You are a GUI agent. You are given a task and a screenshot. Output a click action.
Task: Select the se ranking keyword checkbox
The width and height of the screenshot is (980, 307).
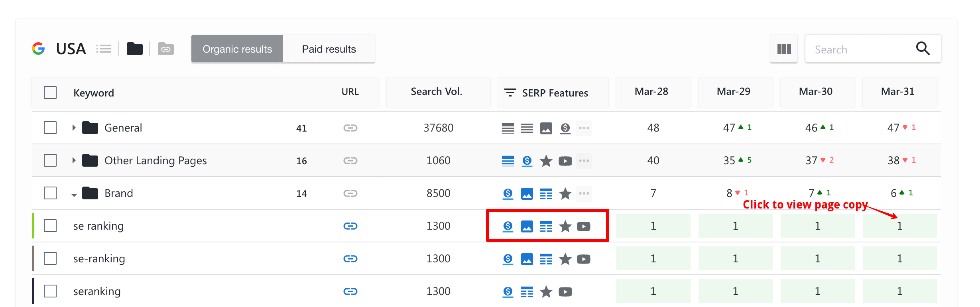point(50,226)
